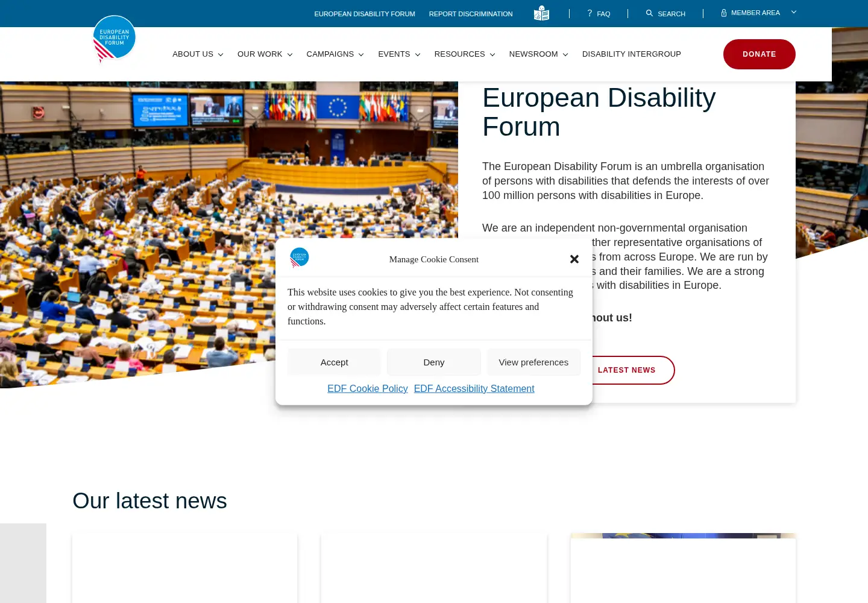Open View preferences for cookies
Image resolution: width=868 pixels, height=603 pixels.
(533, 362)
